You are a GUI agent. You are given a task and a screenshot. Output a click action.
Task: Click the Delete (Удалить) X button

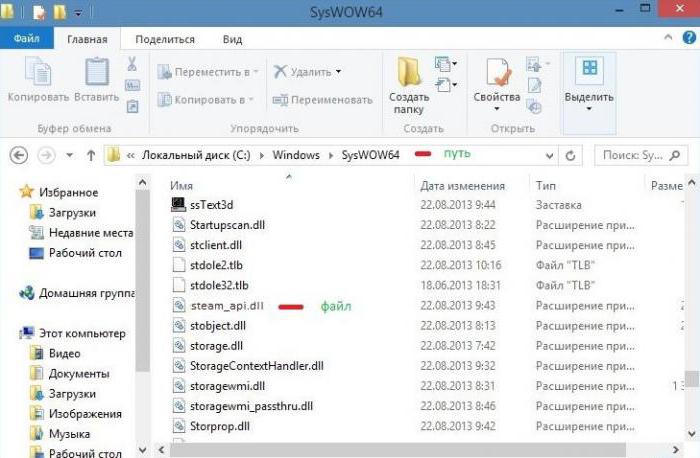point(302,71)
